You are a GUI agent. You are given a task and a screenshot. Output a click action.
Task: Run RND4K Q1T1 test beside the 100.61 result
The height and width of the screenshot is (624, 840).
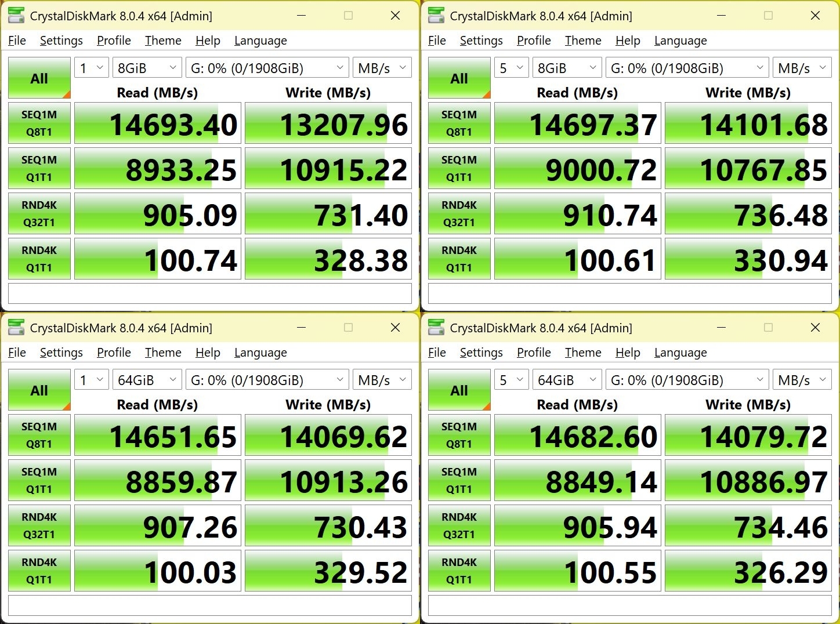tap(459, 259)
